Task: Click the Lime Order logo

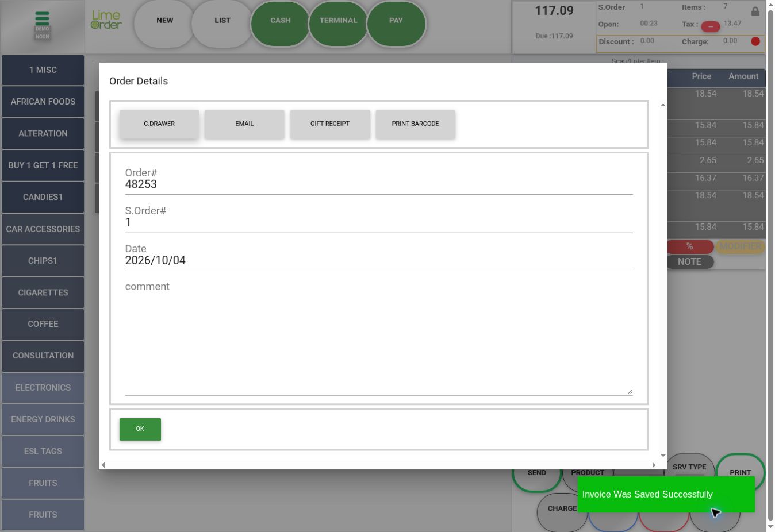Action: 106,20
